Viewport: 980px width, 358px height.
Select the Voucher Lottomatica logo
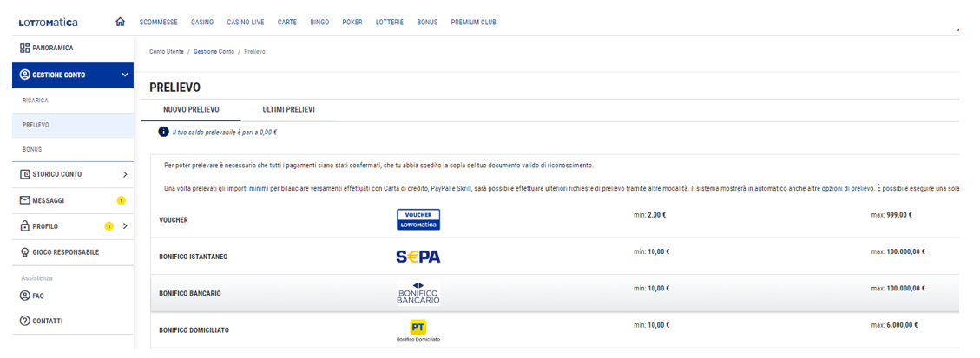click(418, 219)
